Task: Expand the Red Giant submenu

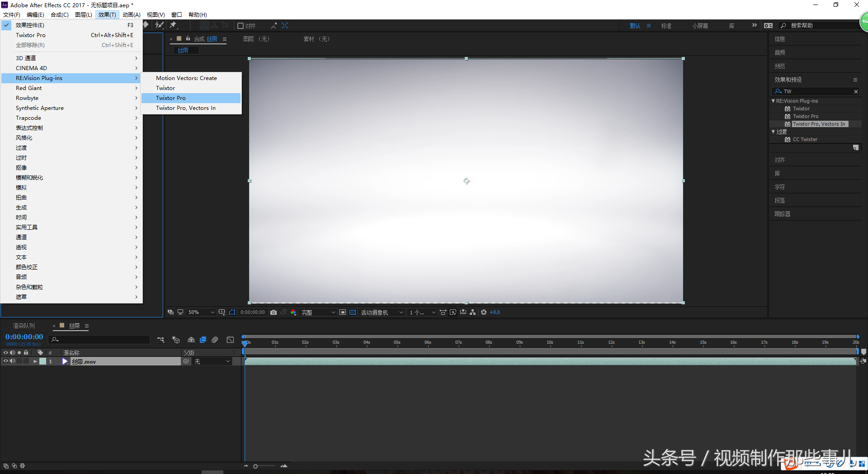Action: pos(72,88)
